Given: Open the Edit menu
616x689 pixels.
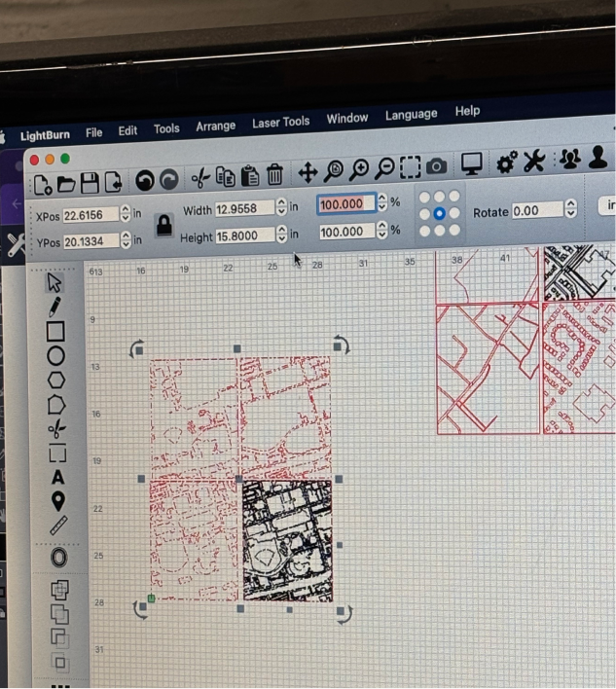Looking at the screenshot, I should [x=127, y=131].
